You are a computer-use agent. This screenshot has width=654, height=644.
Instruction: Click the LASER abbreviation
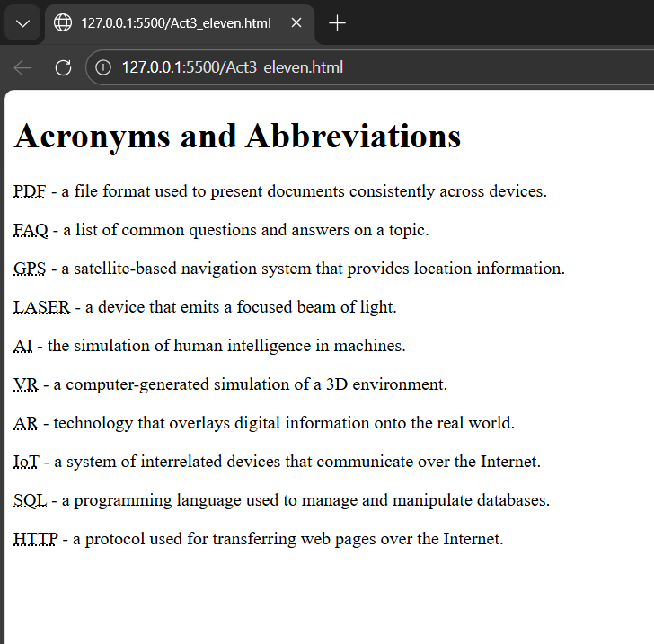pyautogui.click(x=41, y=307)
